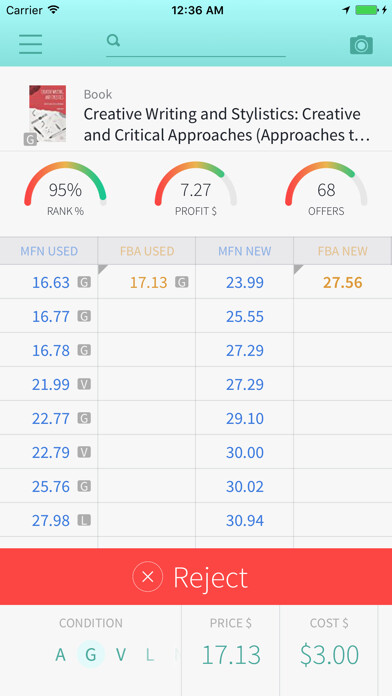Expand FBA NEW corner triangle
This screenshot has height=696, width=392.
pos(298,269)
